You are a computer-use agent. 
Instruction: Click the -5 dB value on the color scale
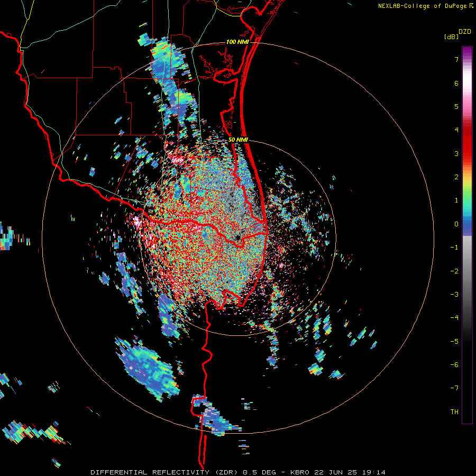[x=454, y=341]
